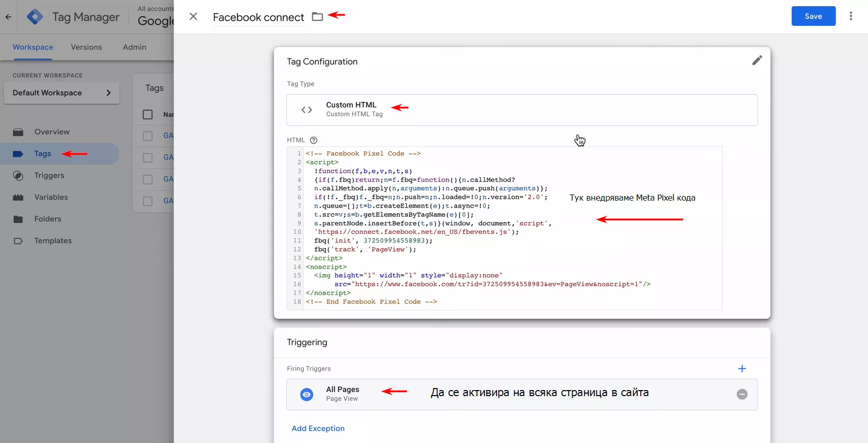Screen dimensions: 868x443
Task: Click the Tag Manager logo
Action: pyautogui.click(x=35, y=17)
